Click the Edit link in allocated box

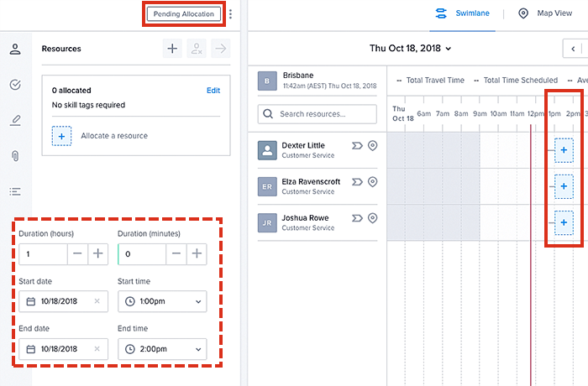(213, 90)
